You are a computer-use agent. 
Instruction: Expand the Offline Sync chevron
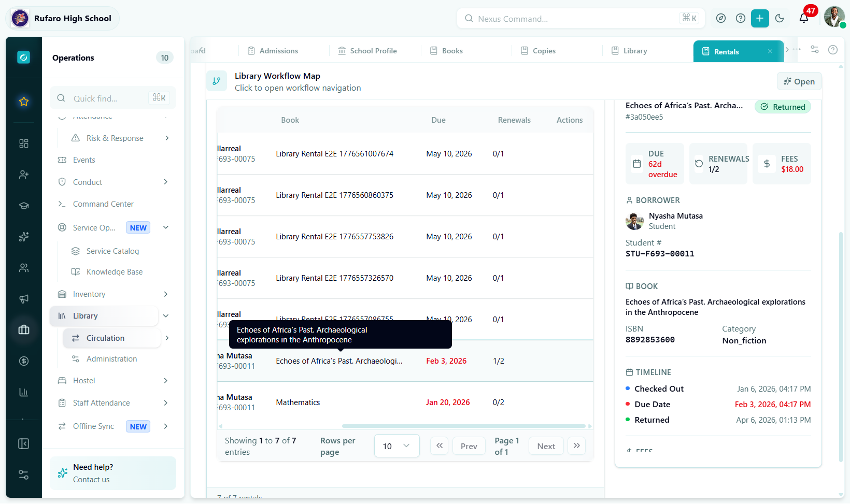[166, 426]
